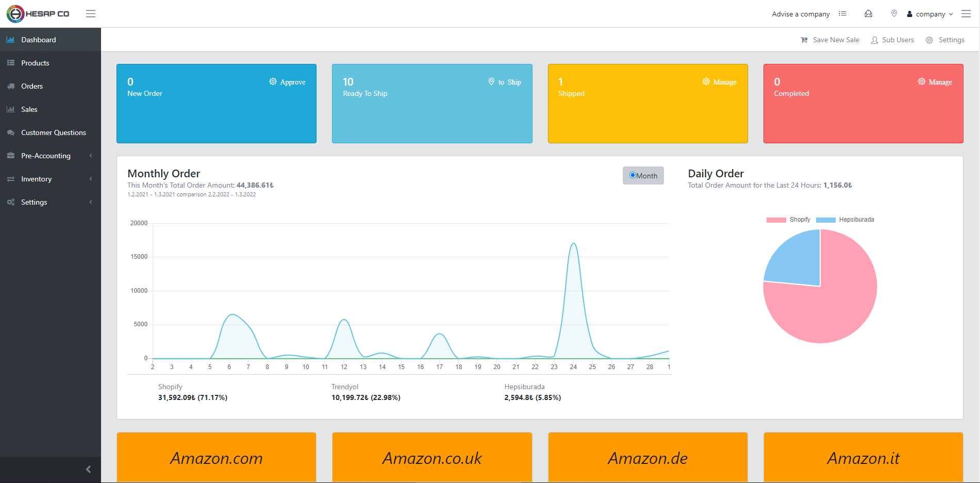
Task: Click the Settings gears icon in sidebar
Action: (10, 202)
